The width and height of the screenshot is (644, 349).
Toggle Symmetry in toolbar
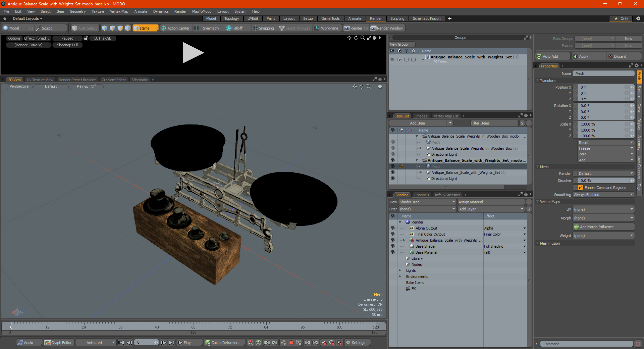pyautogui.click(x=208, y=28)
